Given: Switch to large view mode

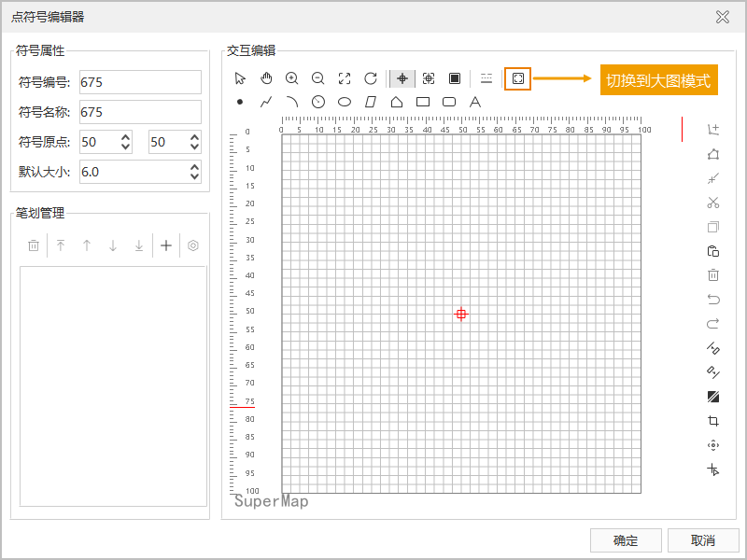Looking at the screenshot, I should pos(517,79).
